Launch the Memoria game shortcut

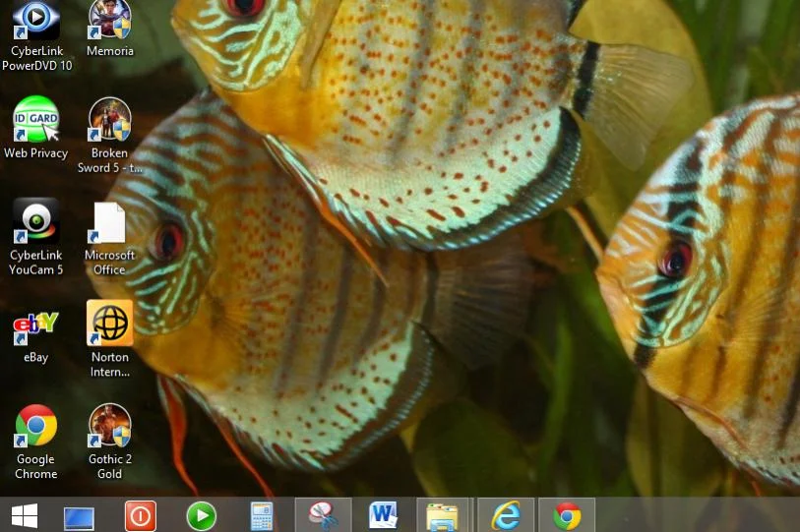109,20
